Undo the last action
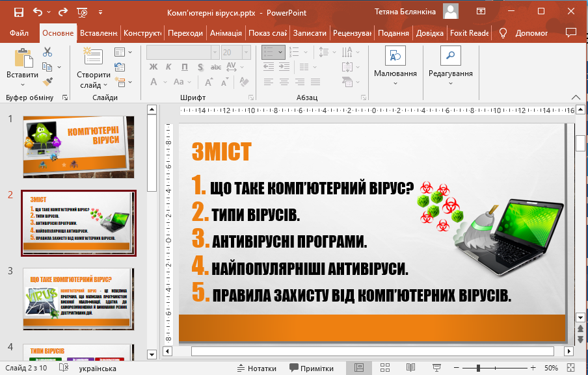 38,12
